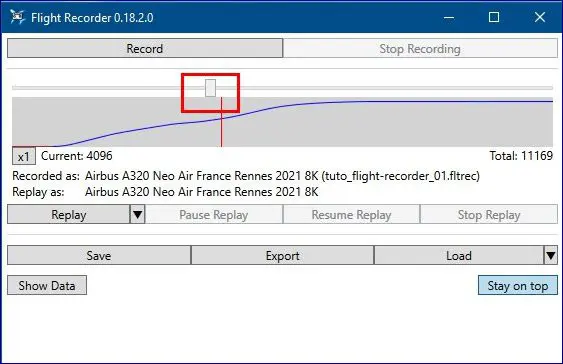Close the Flight Recorder window
Viewport: 563px width, 364px height.
tap(540, 17)
